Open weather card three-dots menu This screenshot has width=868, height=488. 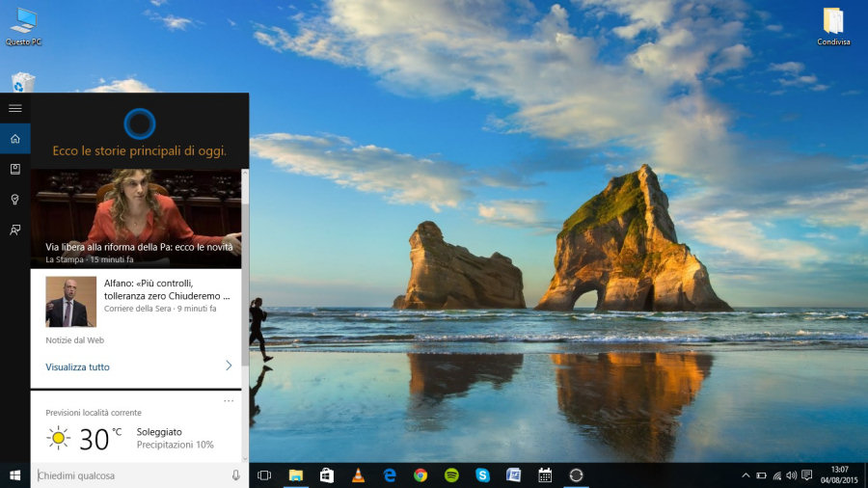[229, 400]
